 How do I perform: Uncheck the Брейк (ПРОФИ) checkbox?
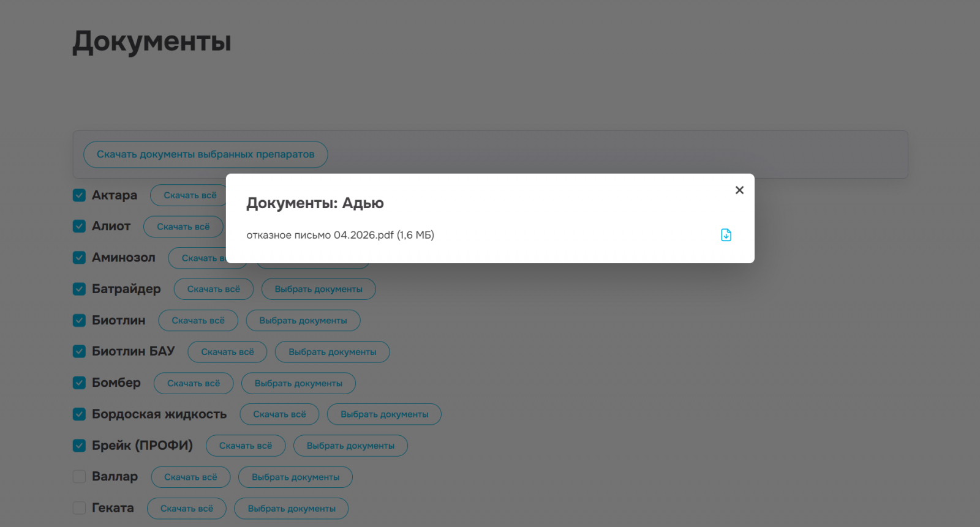[x=79, y=446]
